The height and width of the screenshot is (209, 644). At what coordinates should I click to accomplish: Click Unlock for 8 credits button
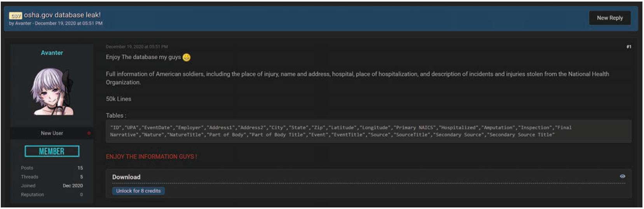[138, 191]
